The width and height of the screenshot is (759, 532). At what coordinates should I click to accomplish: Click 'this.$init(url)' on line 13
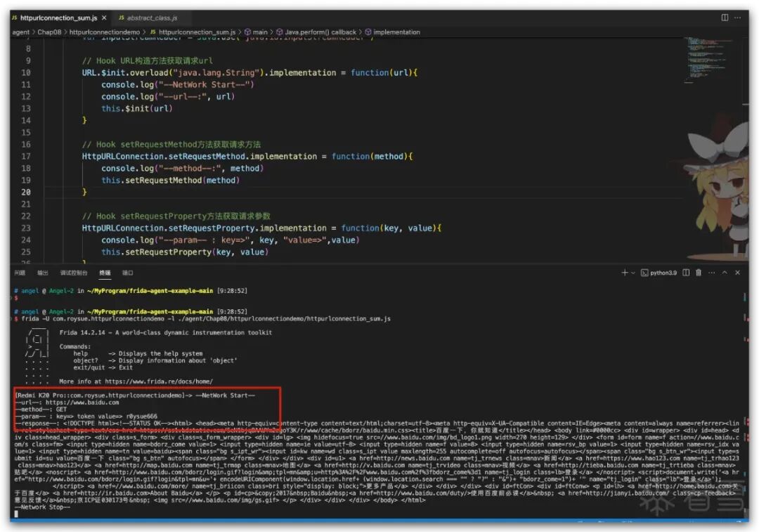click(137, 108)
